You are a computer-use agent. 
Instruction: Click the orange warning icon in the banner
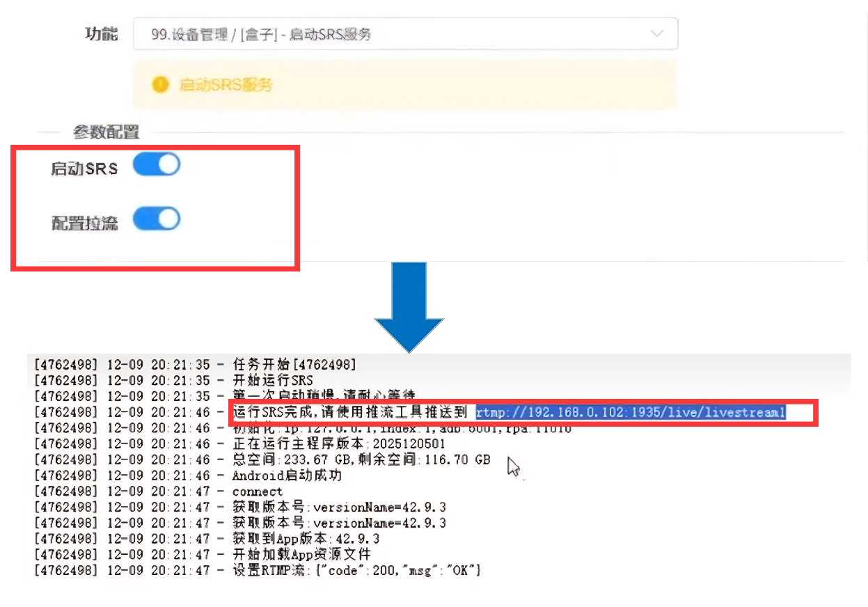tap(161, 84)
